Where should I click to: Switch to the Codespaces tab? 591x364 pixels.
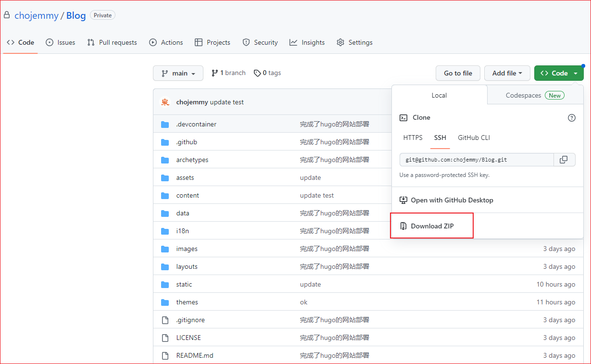tap(535, 95)
